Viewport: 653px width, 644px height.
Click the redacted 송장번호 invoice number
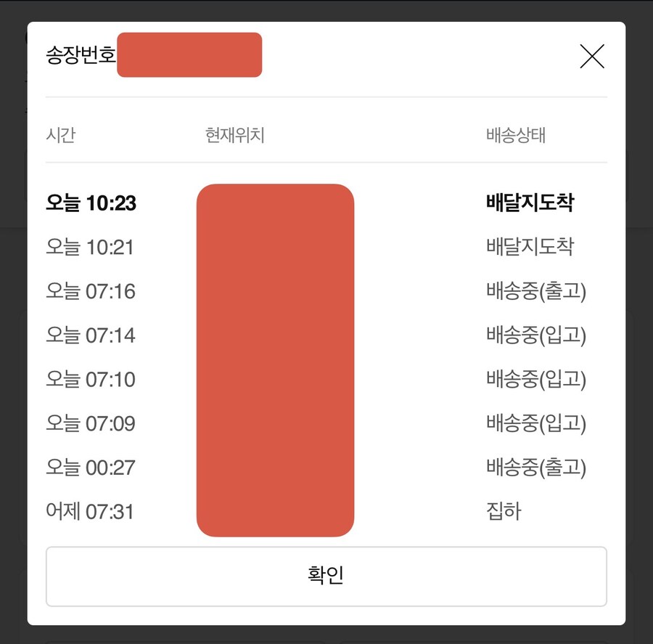(x=189, y=54)
